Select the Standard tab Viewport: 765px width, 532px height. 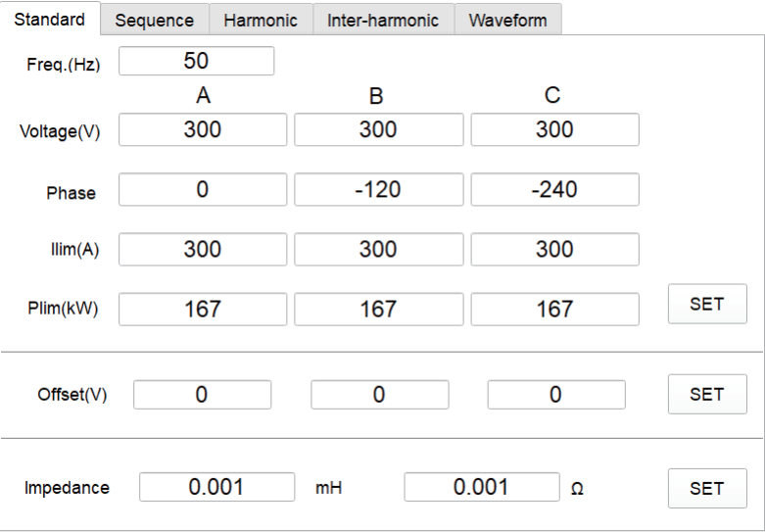point(49,19)
